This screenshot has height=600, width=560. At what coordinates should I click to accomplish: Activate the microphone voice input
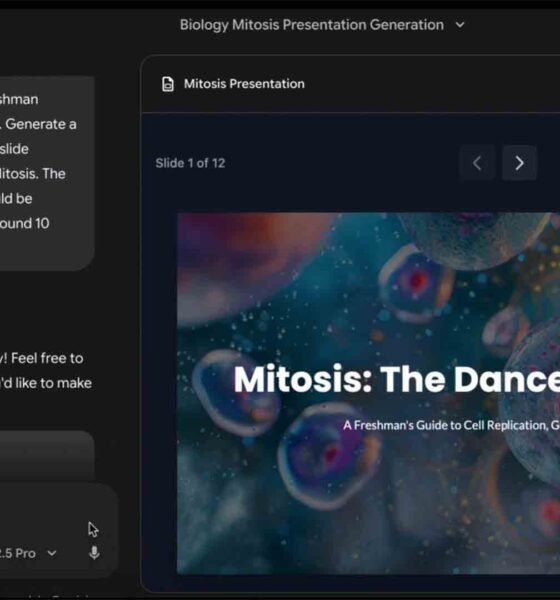[94, 553]
